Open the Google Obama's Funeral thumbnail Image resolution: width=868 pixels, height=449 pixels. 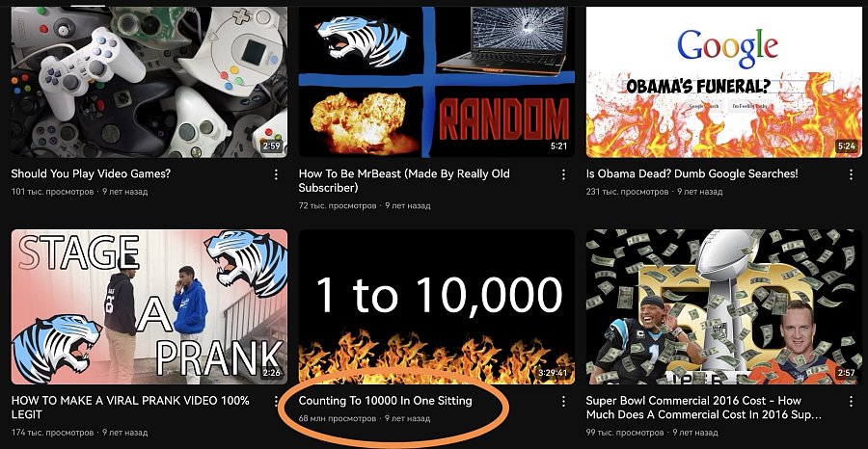point(724,82)
